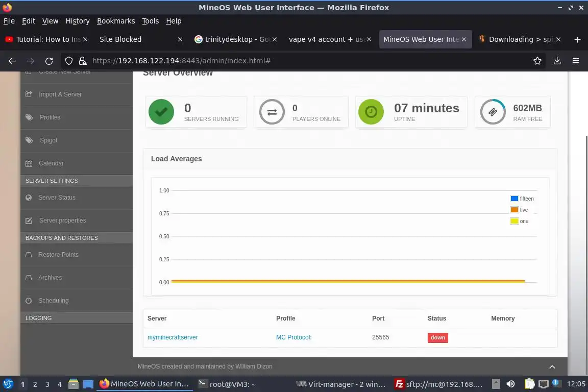
Task: Click the taskbar clipboard tray icon
Action: pos(529,384)
